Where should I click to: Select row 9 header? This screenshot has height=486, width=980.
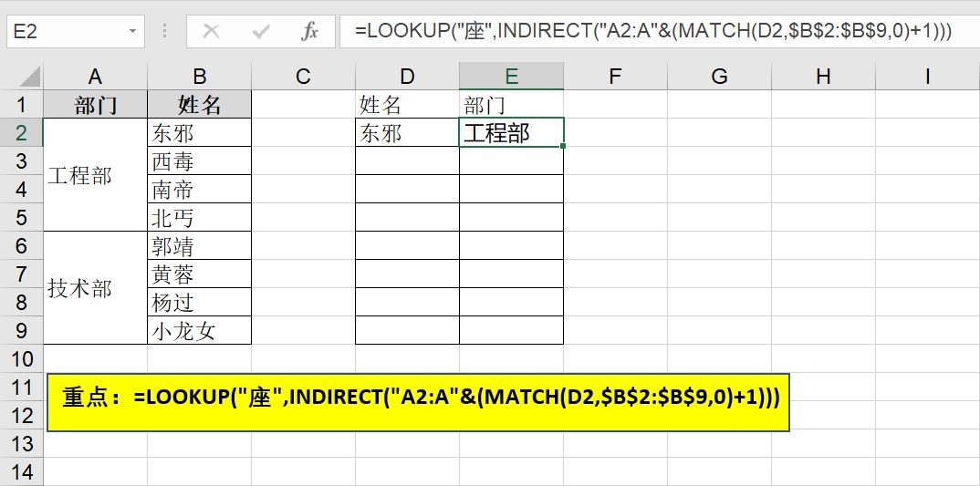click(x=21, y=330)
